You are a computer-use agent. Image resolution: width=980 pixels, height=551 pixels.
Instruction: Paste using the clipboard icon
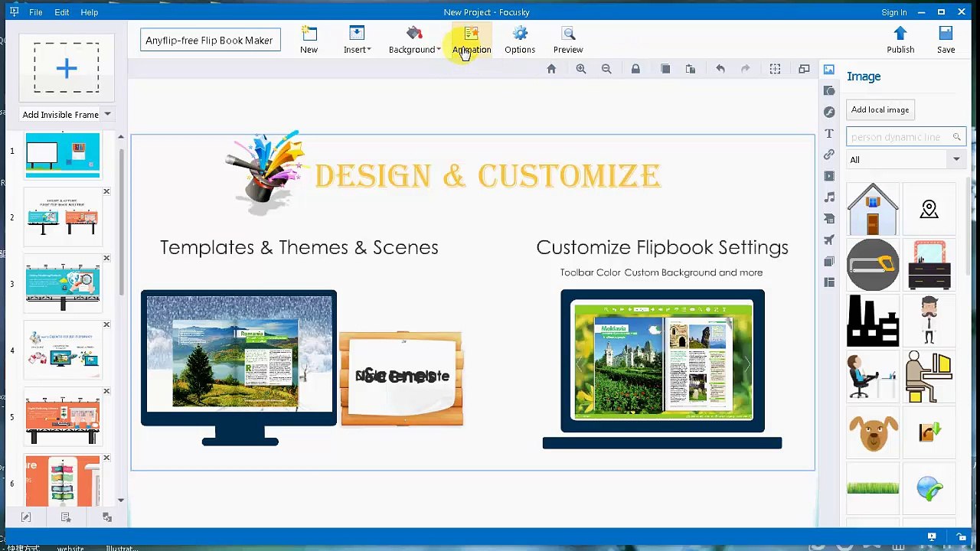(691, 69)
